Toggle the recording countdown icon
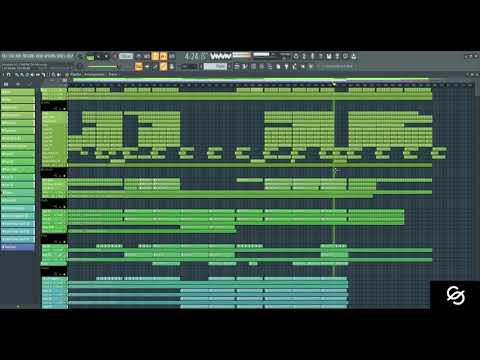Screen dimensions: 480x360 (155, 56)
